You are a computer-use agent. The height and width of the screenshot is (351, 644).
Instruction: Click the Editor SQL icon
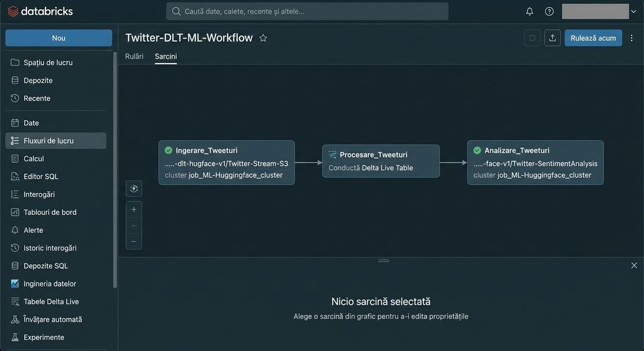15,176
